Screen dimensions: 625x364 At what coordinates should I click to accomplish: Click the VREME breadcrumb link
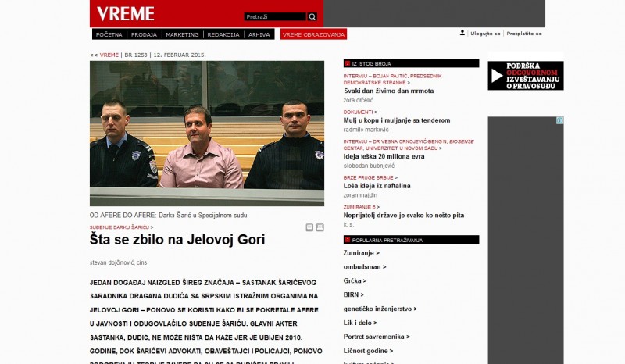[x=109, y=55]
